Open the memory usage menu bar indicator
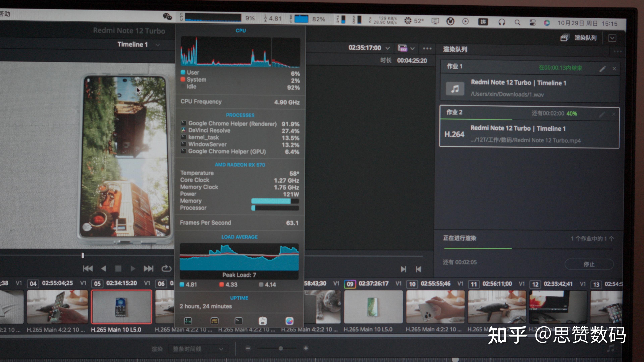The image size is (644, 362). point(341,19)
